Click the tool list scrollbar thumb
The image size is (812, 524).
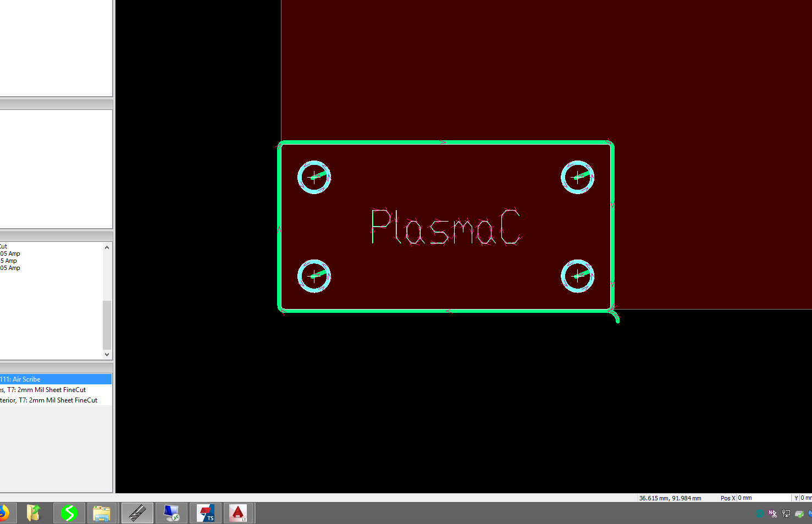click(107, 325)
